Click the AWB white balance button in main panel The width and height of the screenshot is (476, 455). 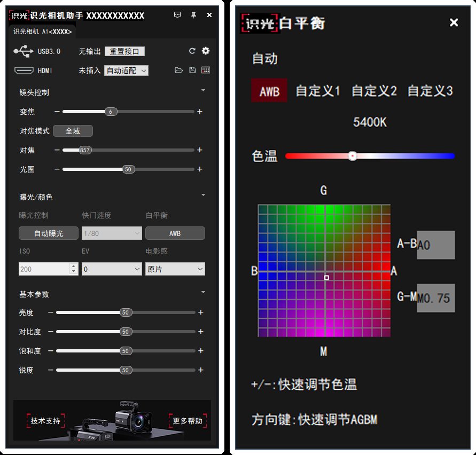175,233
